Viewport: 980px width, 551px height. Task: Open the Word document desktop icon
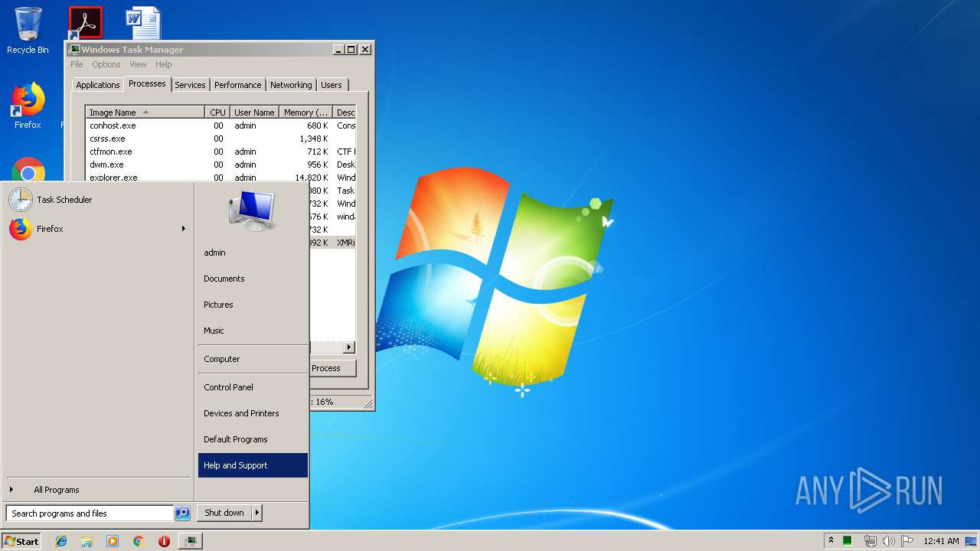[144, 23]
